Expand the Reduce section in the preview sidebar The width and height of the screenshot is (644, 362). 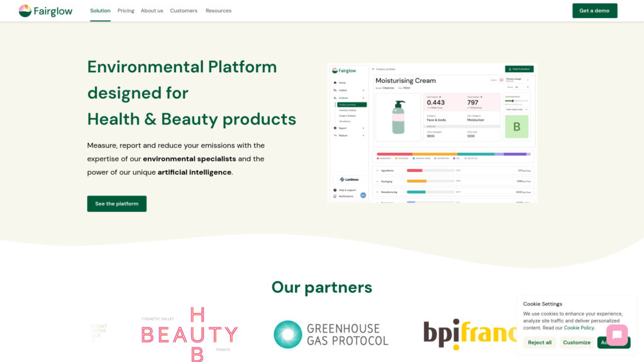click(349, 136)
